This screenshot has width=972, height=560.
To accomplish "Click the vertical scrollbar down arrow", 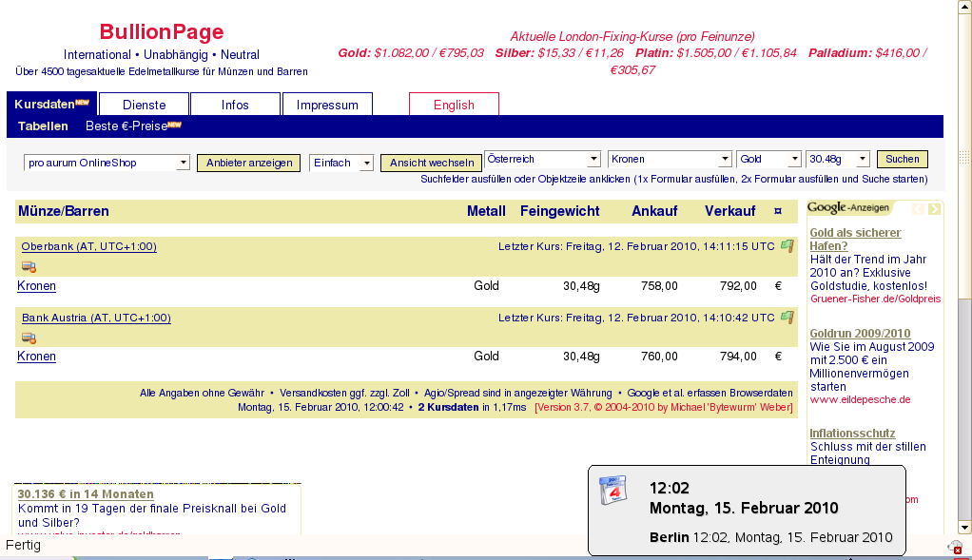I will [964, 527].
